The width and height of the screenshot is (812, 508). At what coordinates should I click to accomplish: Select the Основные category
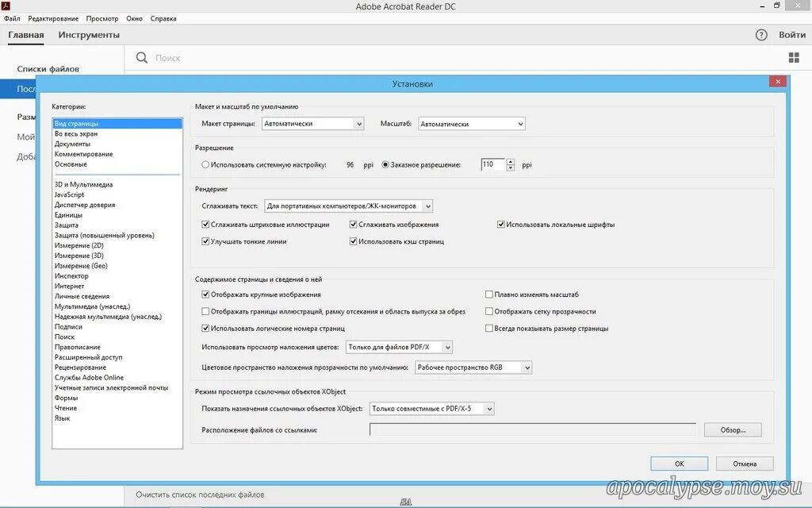pyautogui.click(x=71, y=164)
